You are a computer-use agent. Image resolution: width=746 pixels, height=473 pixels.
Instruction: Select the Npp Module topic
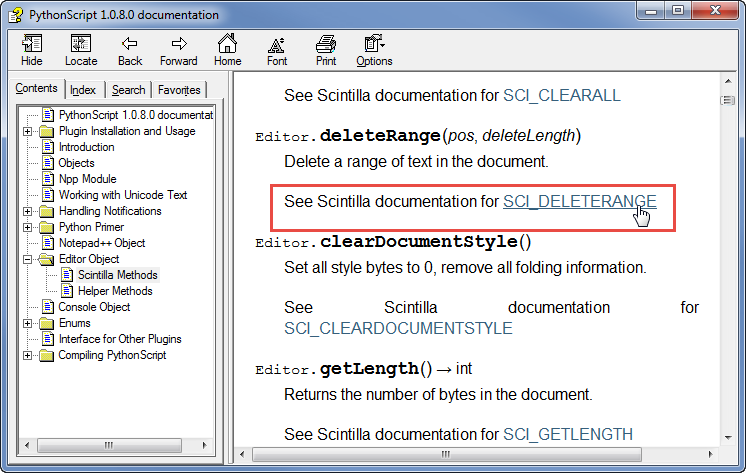[88, 179]
